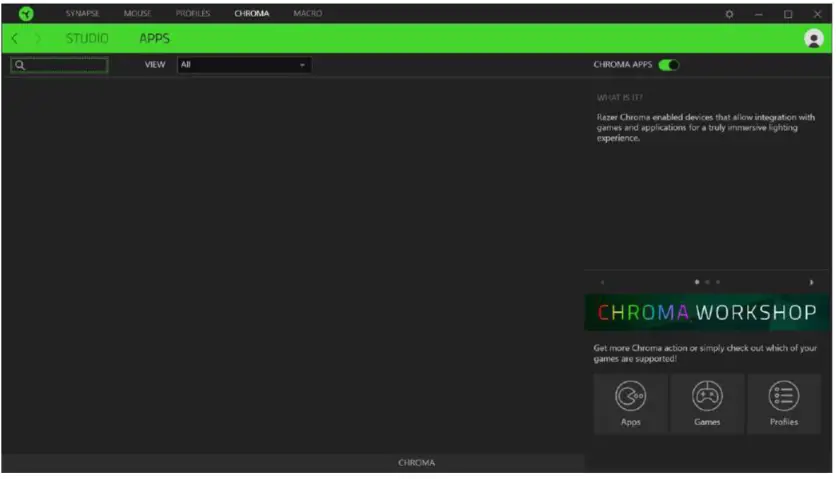The height and width of the screenshot is (479, 840).
Task: Open the Studio subtab
Action: pos(87,39)
